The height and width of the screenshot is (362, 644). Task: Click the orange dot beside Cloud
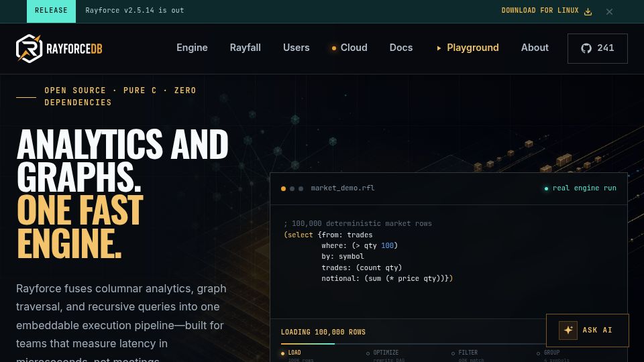(334, 48)
